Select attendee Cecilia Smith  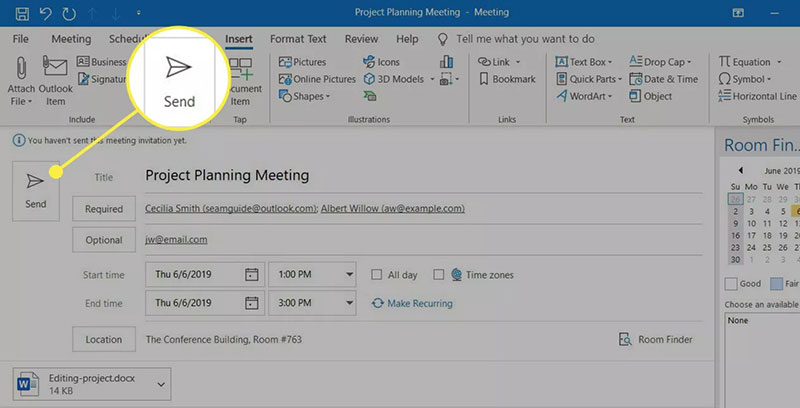[231, 209]
